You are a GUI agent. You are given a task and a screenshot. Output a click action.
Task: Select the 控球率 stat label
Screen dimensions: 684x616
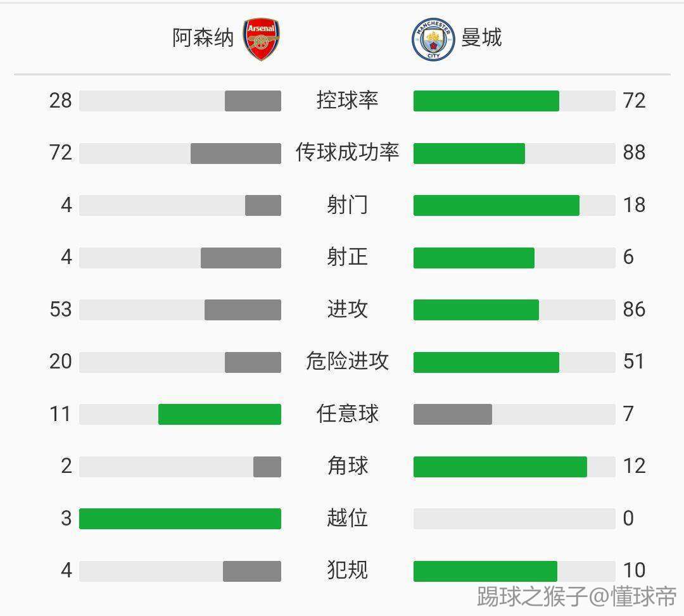[347, 100]
